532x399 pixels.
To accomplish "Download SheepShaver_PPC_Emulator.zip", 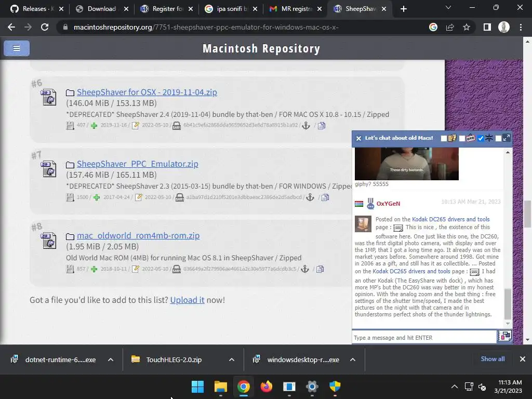I will tap(137, 164).
